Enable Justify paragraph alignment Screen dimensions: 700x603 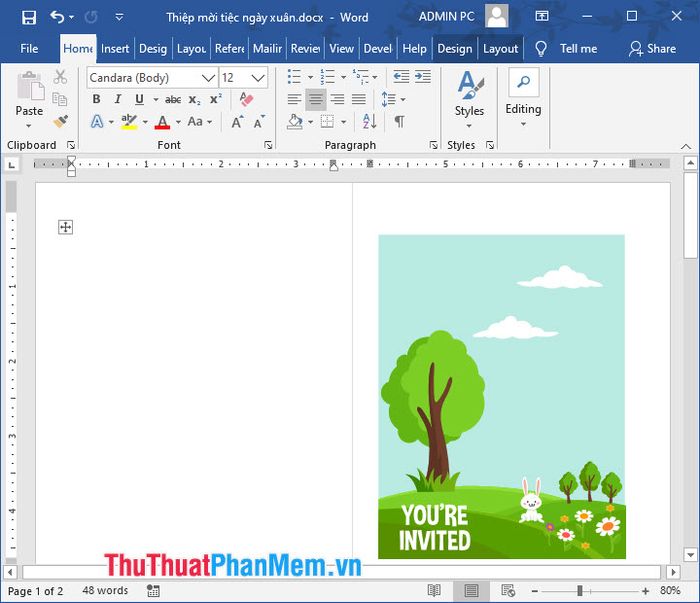[x=359, y=99]
